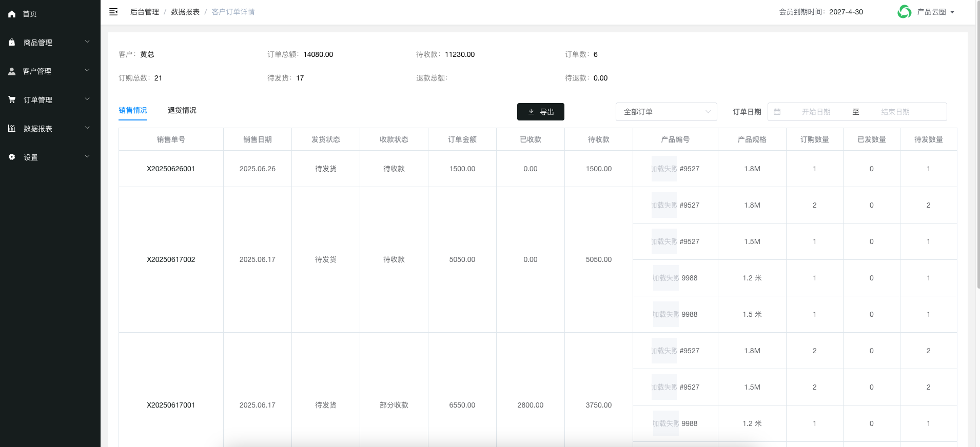Click the 部分收款 status cell
This screenshot has height=447, width=980.
[394, 405]
